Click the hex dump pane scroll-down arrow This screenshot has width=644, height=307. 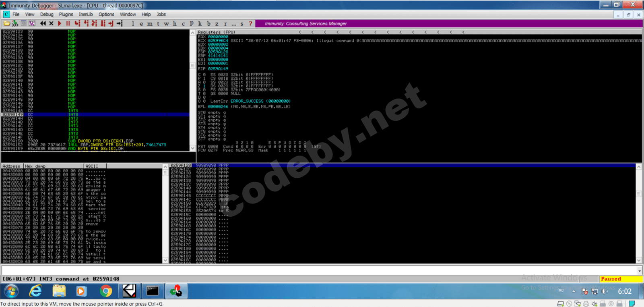click(165, 260)
